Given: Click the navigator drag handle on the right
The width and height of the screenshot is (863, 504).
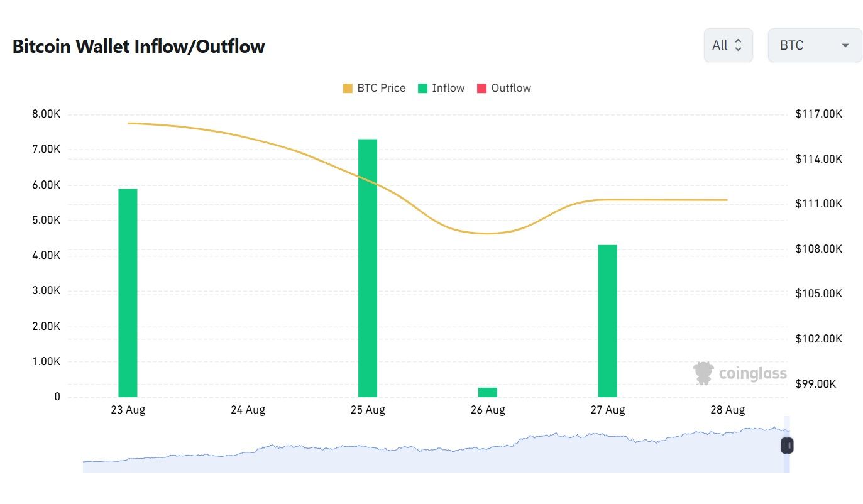Looking at the screenshot, I should pyautogui.click(x=786, y=445).
